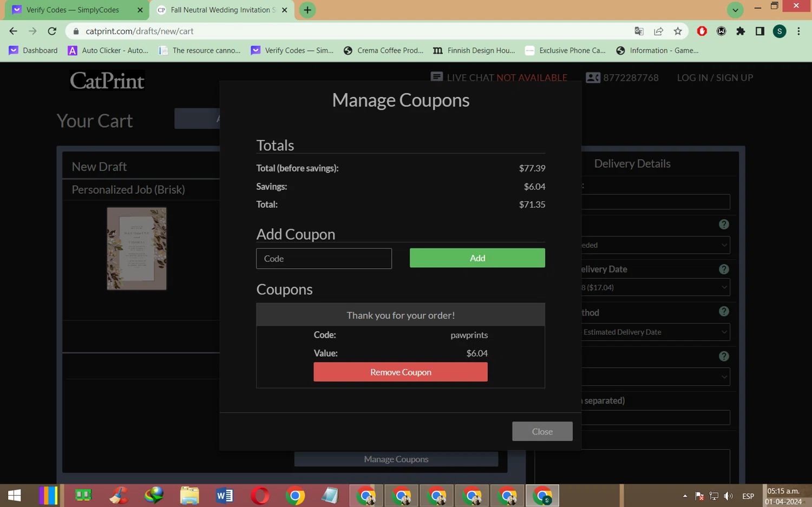Click the green Add coupon button

point(477,258)
